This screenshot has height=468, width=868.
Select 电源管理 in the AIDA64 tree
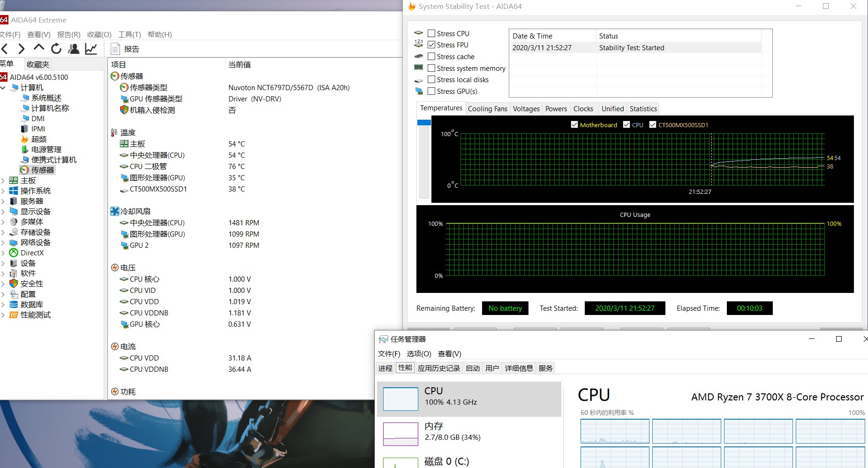coord(46,149)
